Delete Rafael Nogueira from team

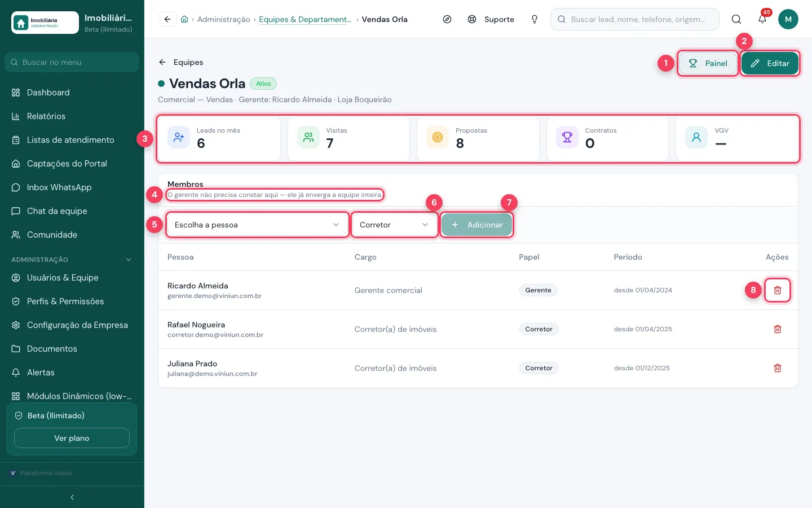pos(778,329)
